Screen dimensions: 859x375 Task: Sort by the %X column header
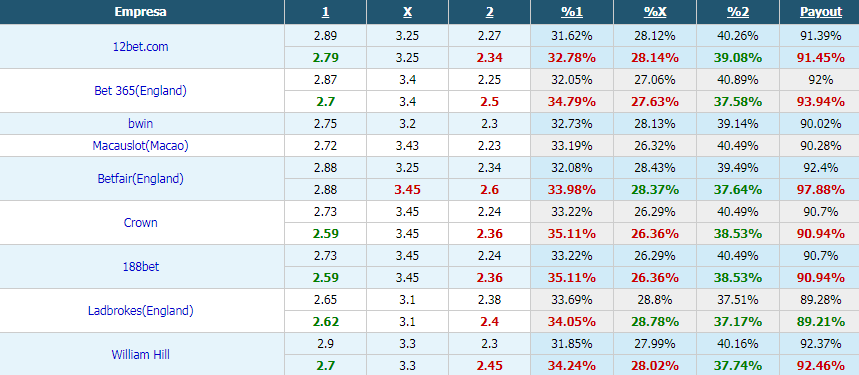[x=655, y=12]
